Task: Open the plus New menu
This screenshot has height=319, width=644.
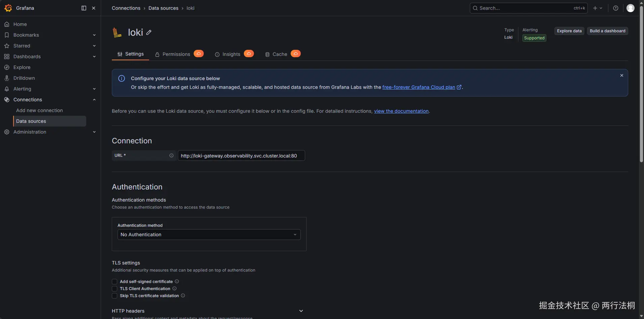Action: 598,8
